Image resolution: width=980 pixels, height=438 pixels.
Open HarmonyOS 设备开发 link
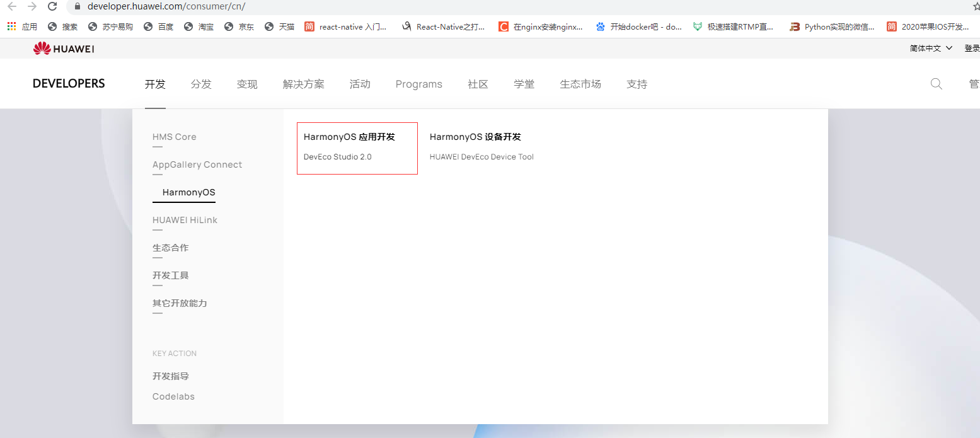pos(475,137)
